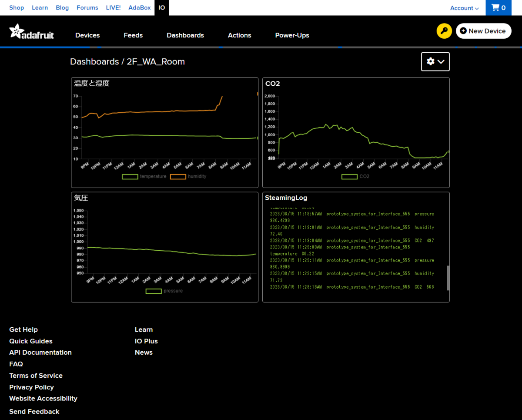The height and width of the screenshot is (420, 522).
Task: Open Get Help footer link
Action: point(23,329)
